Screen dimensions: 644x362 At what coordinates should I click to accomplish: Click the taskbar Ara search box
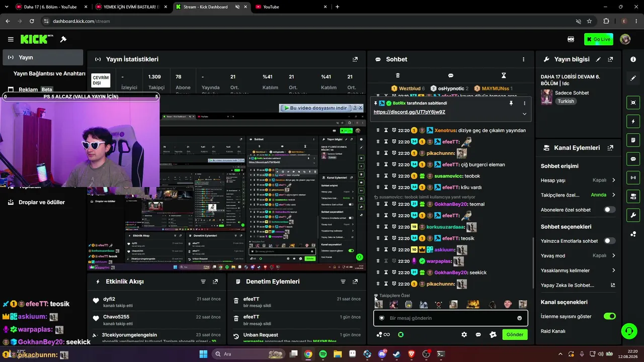point(249,354)
